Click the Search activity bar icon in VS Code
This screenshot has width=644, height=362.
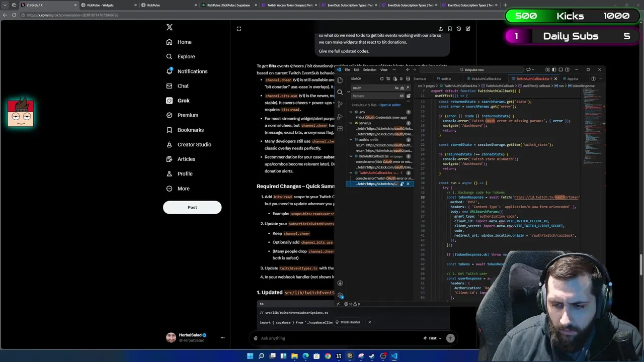tap(340, 92)
